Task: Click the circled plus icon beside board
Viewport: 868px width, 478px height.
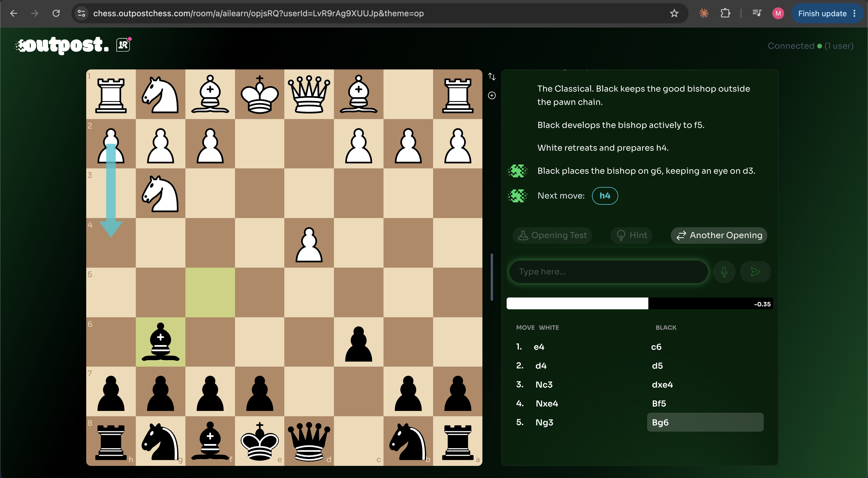Action: click(x=492, y=95)
